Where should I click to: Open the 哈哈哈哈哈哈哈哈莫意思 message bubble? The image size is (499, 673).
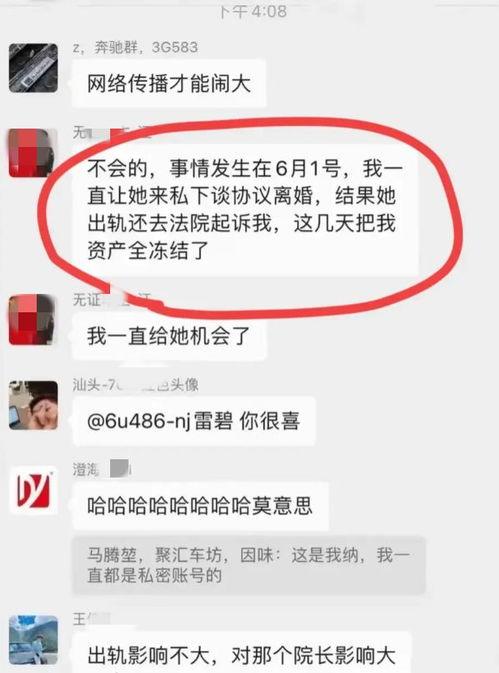pos(200,506)
